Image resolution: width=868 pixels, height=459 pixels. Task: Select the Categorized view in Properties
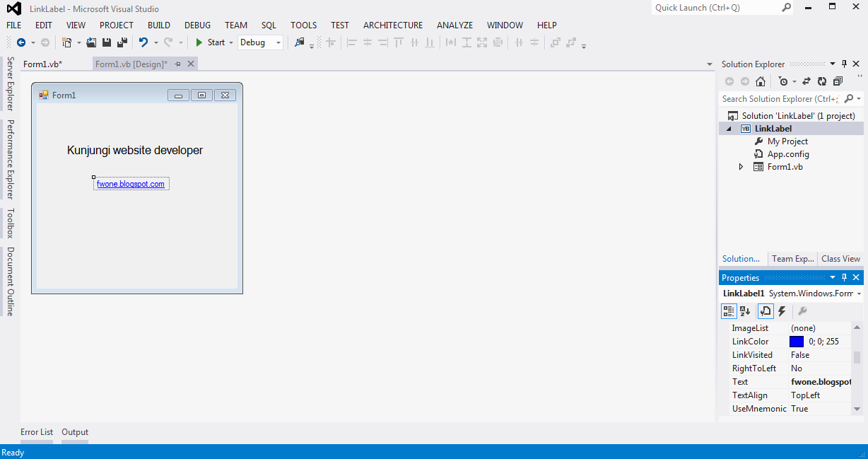point(729,311)
